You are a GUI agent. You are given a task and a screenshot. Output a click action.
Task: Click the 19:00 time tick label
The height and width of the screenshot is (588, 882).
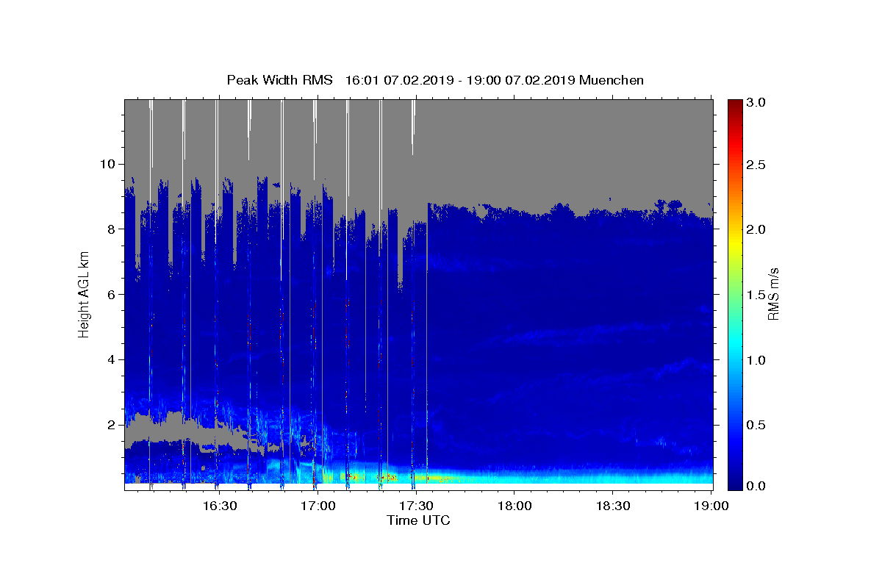(x=711, y=506)
